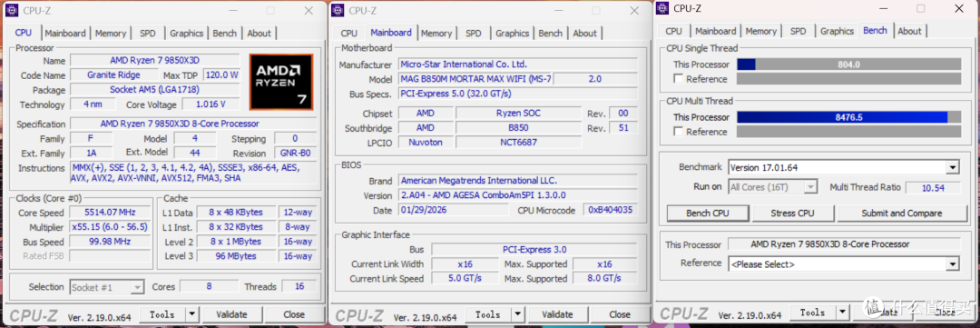
Task: Click the Model MAG B850M MORTAR MAX WIFI field
Action: [x=475, y=79]
